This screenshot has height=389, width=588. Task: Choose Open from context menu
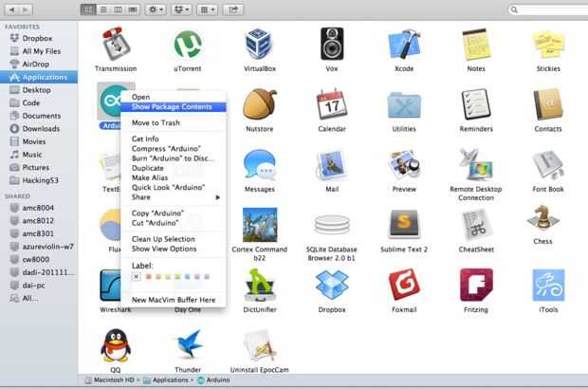pos(174,97)
